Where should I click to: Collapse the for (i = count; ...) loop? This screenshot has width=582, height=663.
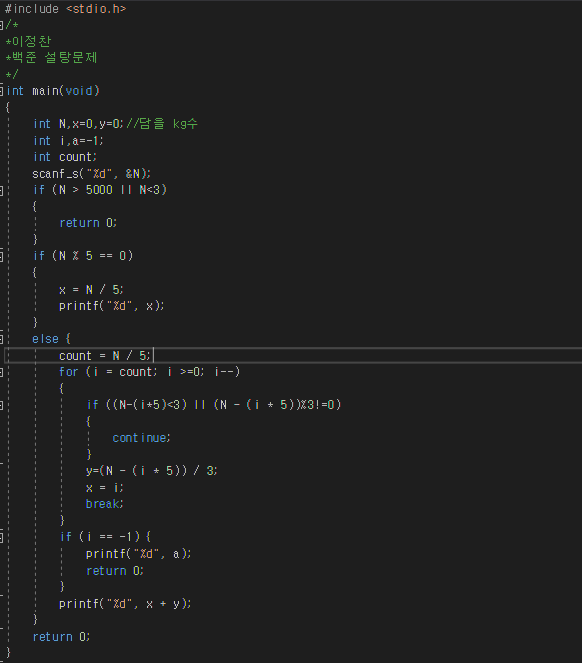[x=1, y=372]
